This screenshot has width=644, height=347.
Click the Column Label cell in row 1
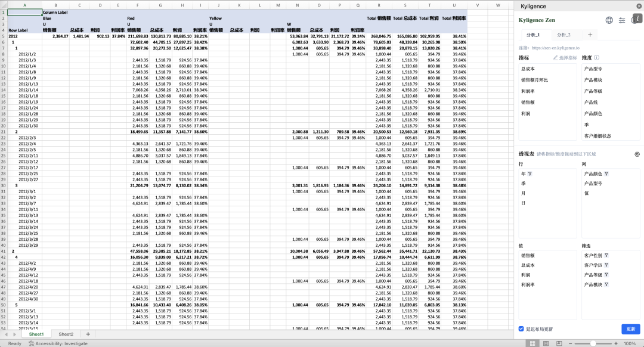tap(55, 13)
